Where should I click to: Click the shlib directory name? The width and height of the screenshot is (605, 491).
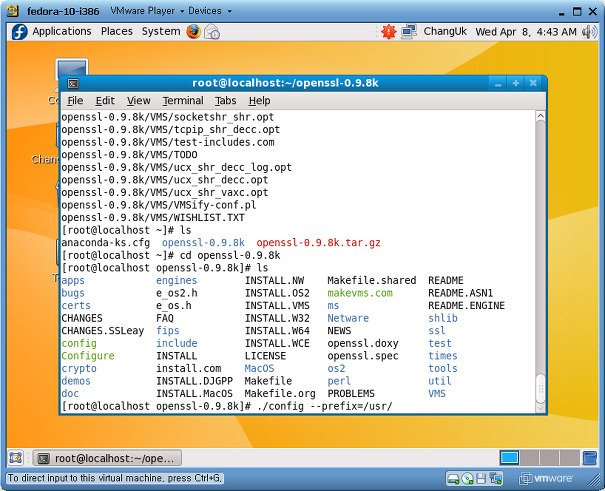tap(443, 318)
